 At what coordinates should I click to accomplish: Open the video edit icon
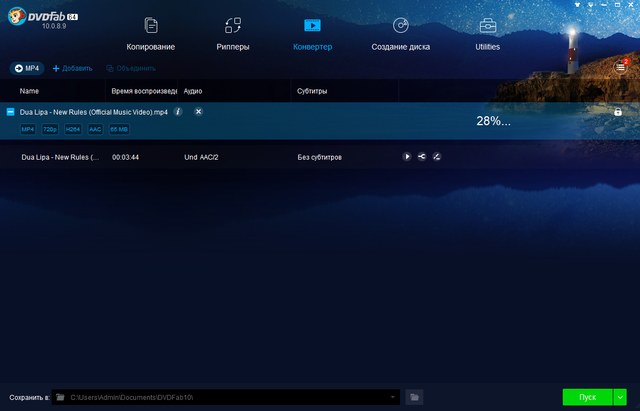[437, 157]
